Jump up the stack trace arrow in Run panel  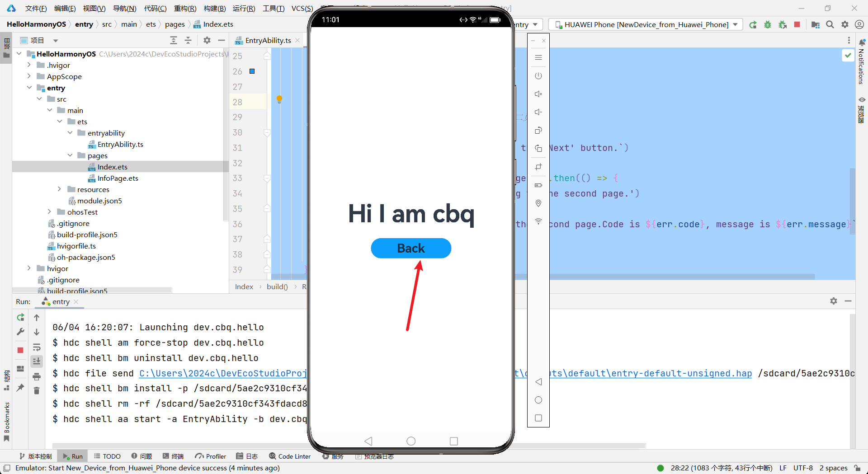coord(37,318)
